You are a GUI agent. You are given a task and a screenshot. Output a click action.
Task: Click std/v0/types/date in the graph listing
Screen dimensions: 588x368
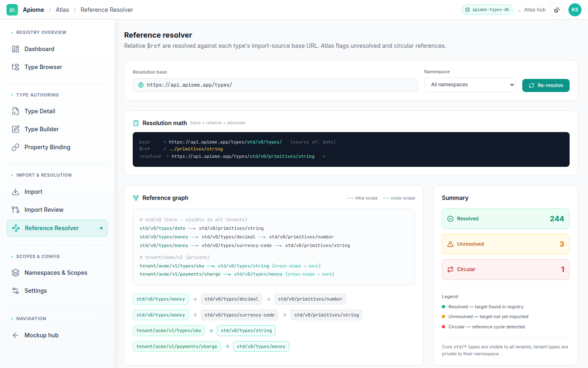[163, 229]
